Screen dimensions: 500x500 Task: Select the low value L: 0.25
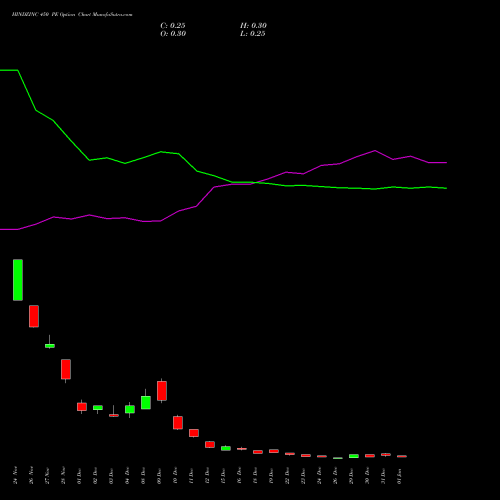coord(253,34)
